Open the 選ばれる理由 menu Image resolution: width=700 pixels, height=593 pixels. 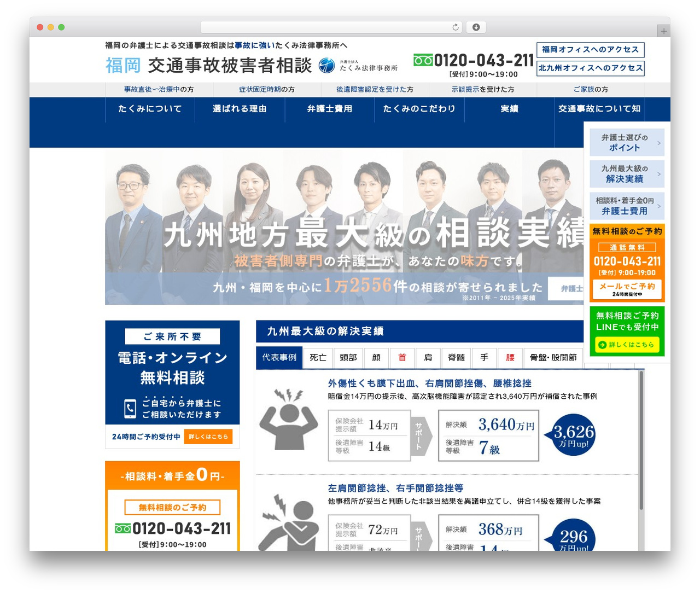[240, 109]
